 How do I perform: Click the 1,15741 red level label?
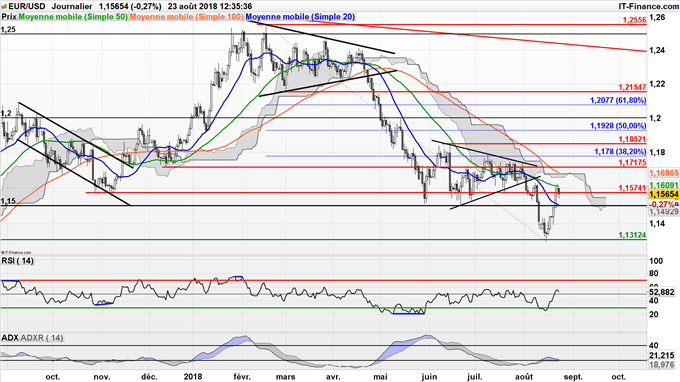pos(632,188)
